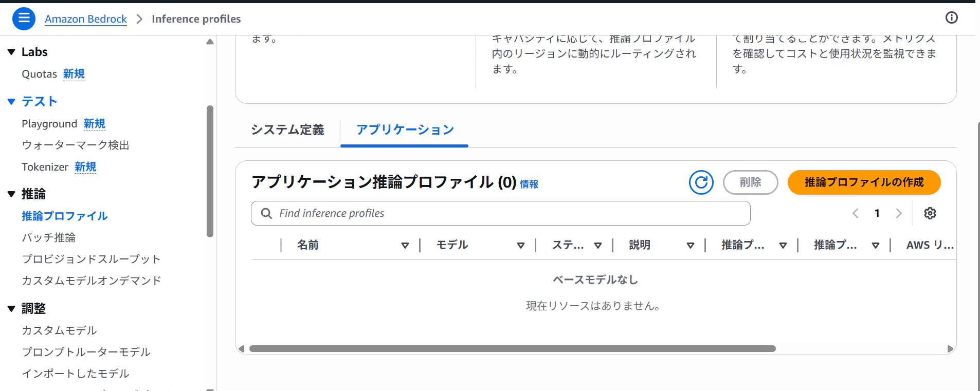
Task: Open Playground in sidebar
Action: [49, 124]
